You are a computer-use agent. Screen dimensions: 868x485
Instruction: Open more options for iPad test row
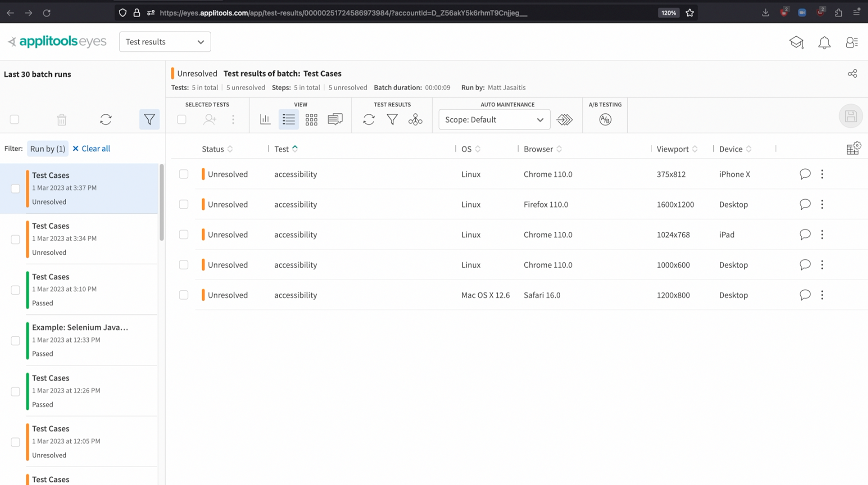822,235
